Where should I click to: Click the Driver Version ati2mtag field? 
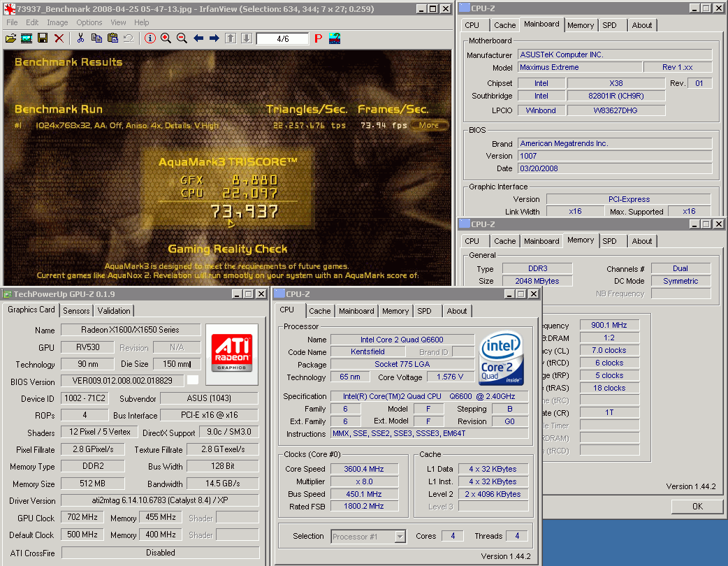pos(160,500)
